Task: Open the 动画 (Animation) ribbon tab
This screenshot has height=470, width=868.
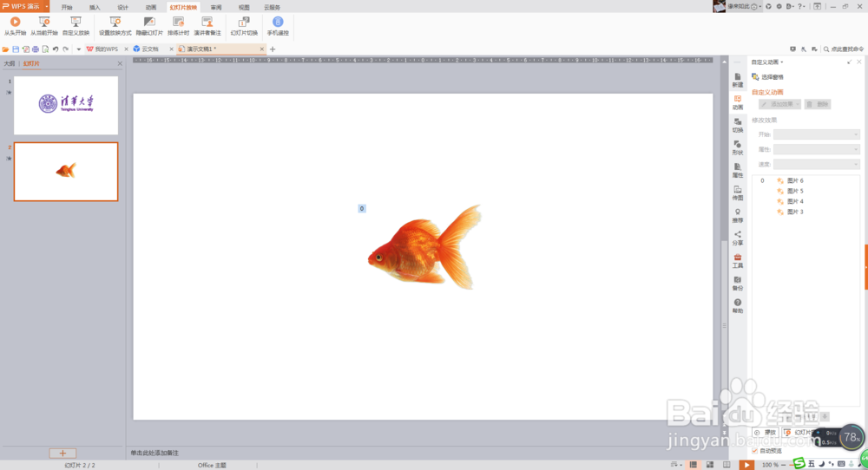Action: [x=150, y=7]
